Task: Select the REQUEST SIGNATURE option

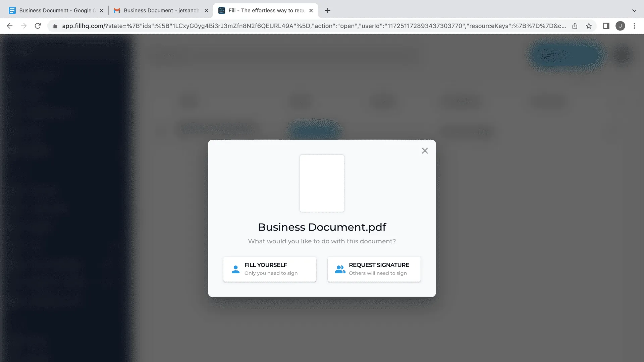Action: [374, 269]
